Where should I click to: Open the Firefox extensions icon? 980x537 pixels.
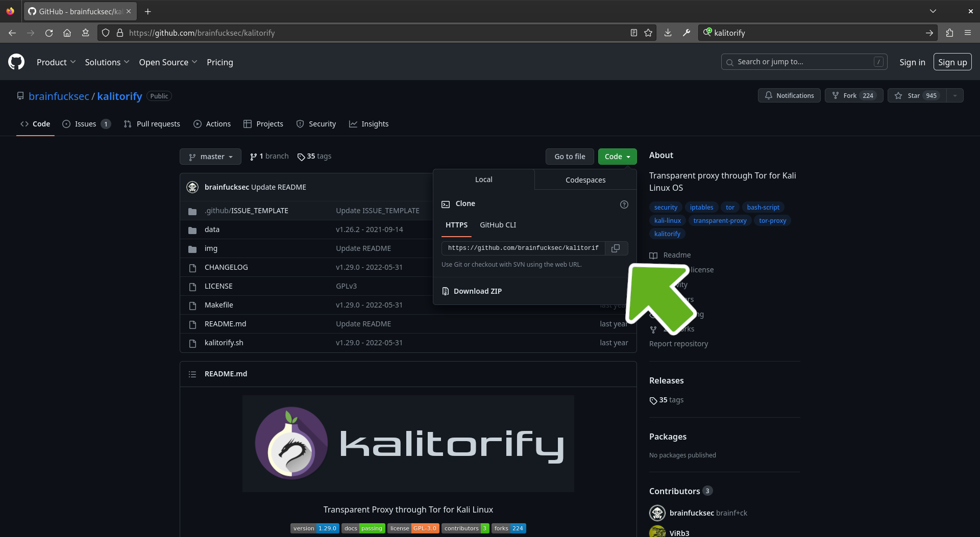tap(949, 33)
